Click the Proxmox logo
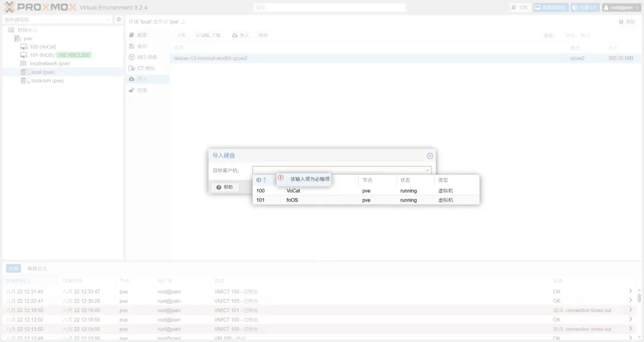 40,7
